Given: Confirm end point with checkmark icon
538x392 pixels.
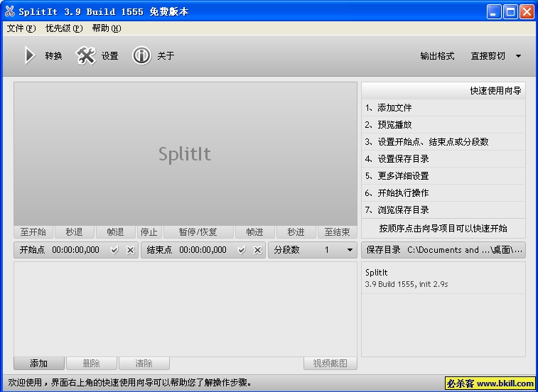Looking at the screenshot, I should coord(242,250).
